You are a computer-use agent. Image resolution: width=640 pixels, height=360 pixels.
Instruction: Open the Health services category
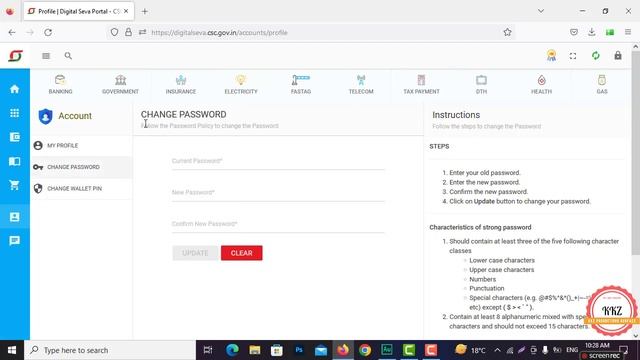[541, 84]
